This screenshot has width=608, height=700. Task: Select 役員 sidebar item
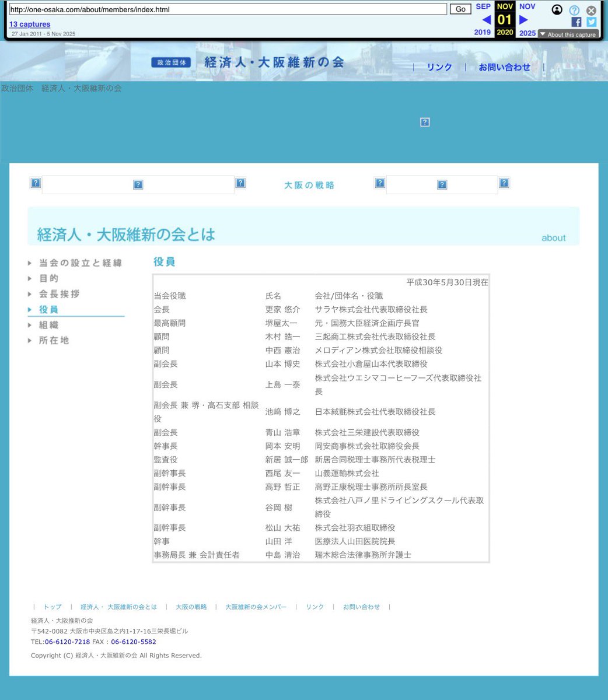(49, 309)
